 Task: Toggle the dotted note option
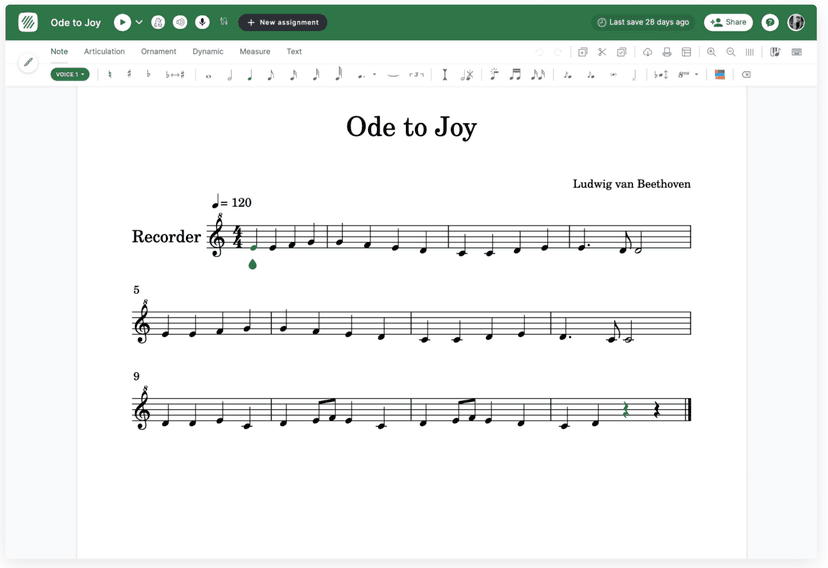[x=362, y=75]
